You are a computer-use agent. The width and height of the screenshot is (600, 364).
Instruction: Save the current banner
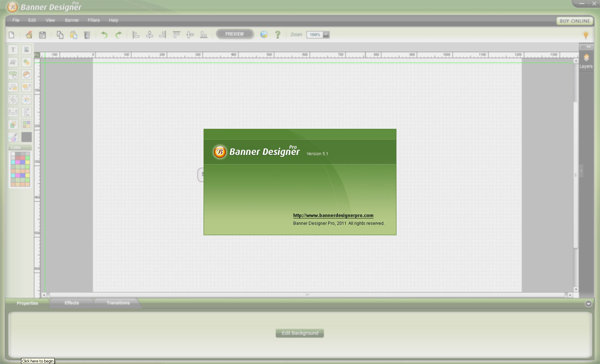(42, 35)
